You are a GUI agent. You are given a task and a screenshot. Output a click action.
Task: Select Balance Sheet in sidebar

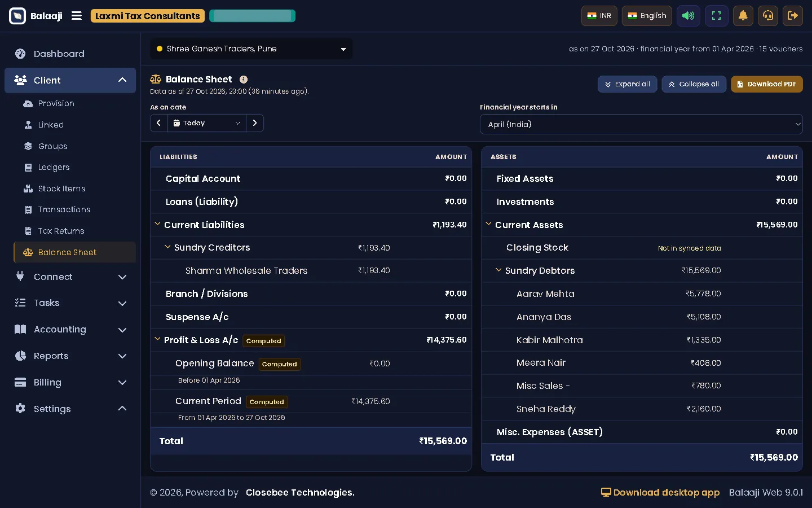[74, 252]
